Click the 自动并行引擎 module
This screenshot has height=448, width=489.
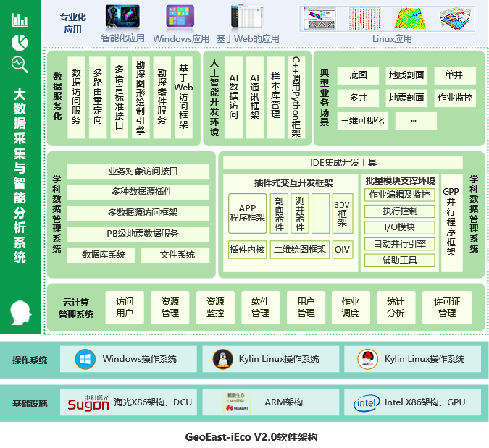pos(400,244)
